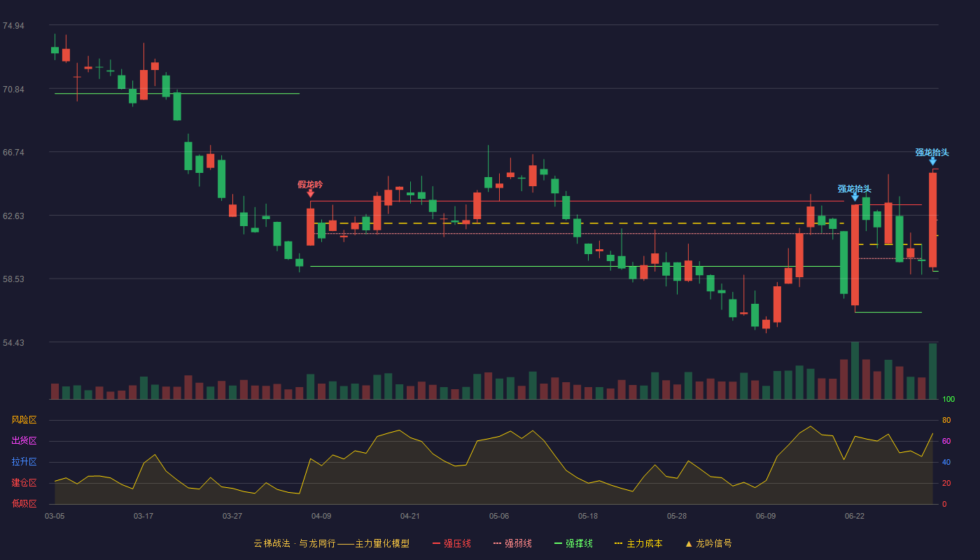Click the tall red candlestick at far right
980x560 pixels.
coord(932,220)
